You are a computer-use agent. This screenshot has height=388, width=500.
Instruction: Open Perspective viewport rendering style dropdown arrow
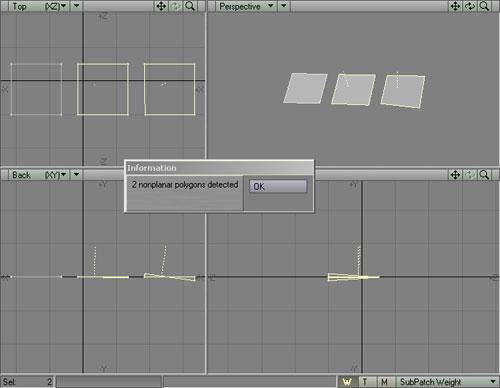point(284,6)
